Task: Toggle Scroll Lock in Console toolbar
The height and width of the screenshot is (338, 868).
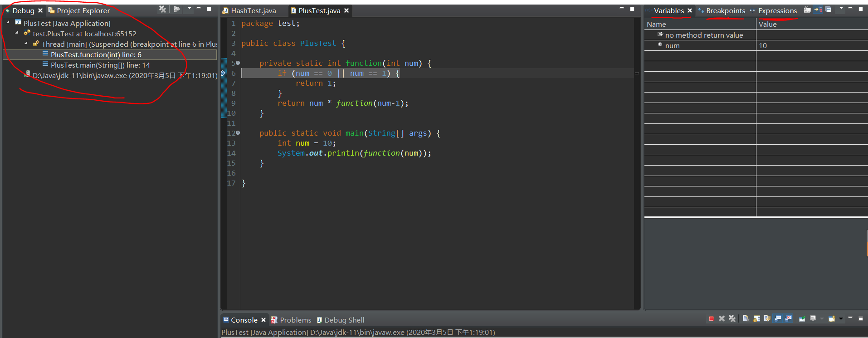Action: coord(756,318)
